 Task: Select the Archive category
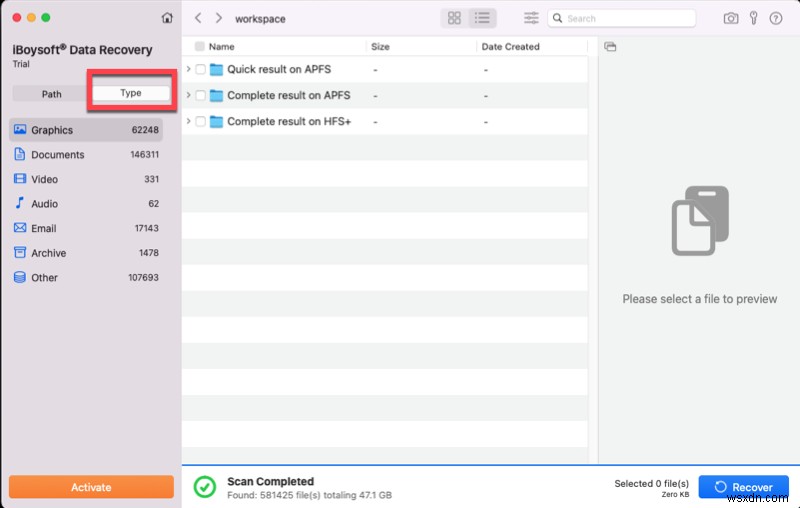pos(86,252)
